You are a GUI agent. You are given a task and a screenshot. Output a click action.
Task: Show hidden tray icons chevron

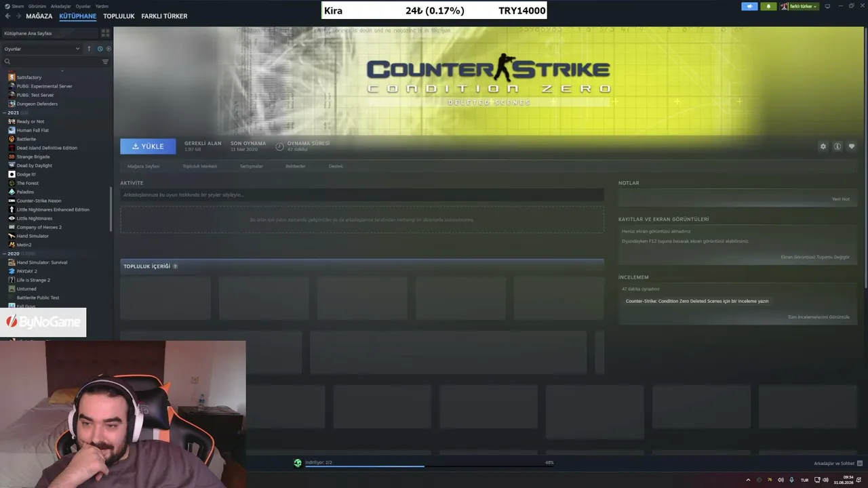(748, 480)
